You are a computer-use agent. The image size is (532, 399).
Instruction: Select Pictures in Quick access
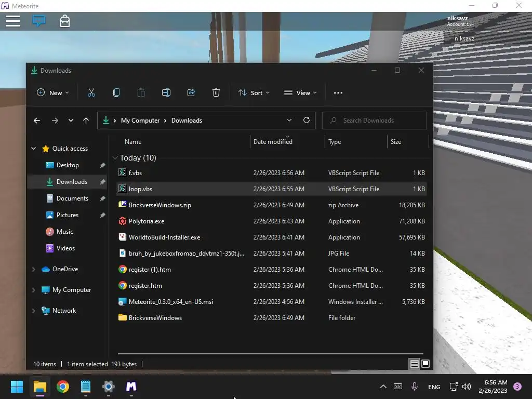coord(67,215)
